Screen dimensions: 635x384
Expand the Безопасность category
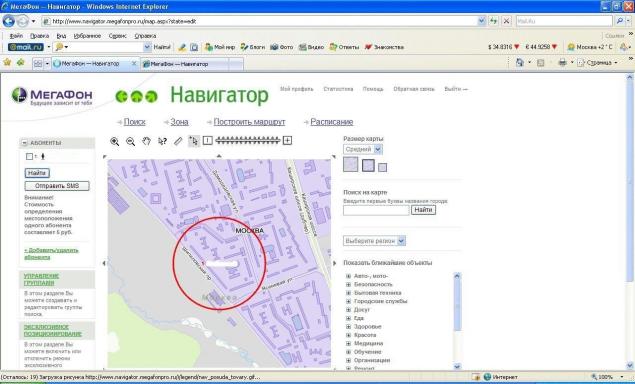348,284
